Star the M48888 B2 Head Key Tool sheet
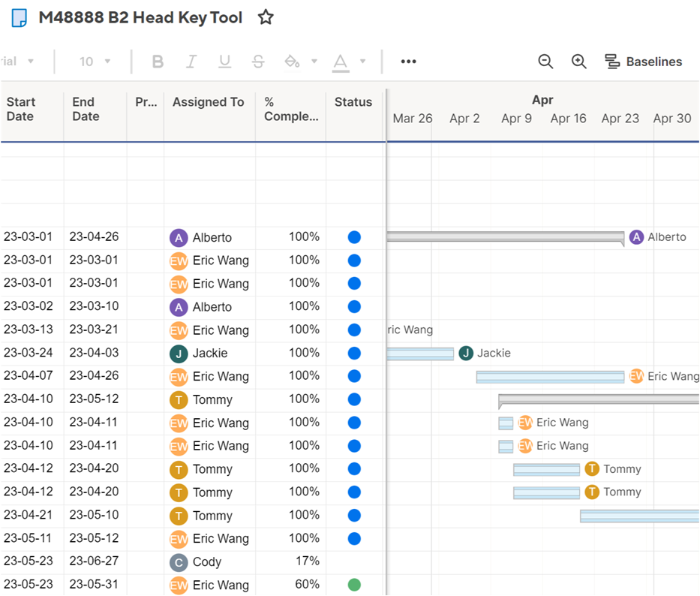This screenshot has height=596, width=700. [x=266, y=17]
